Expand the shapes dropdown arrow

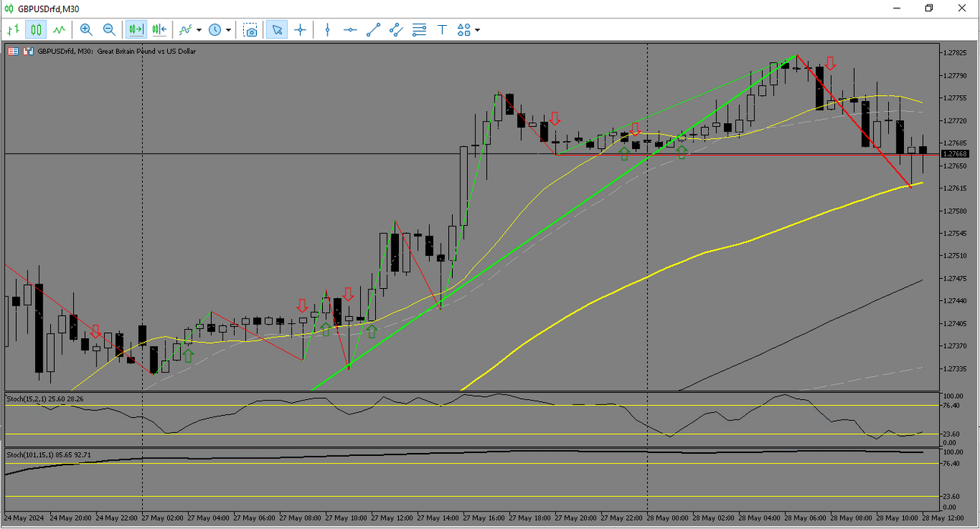(x=477, y=30)
